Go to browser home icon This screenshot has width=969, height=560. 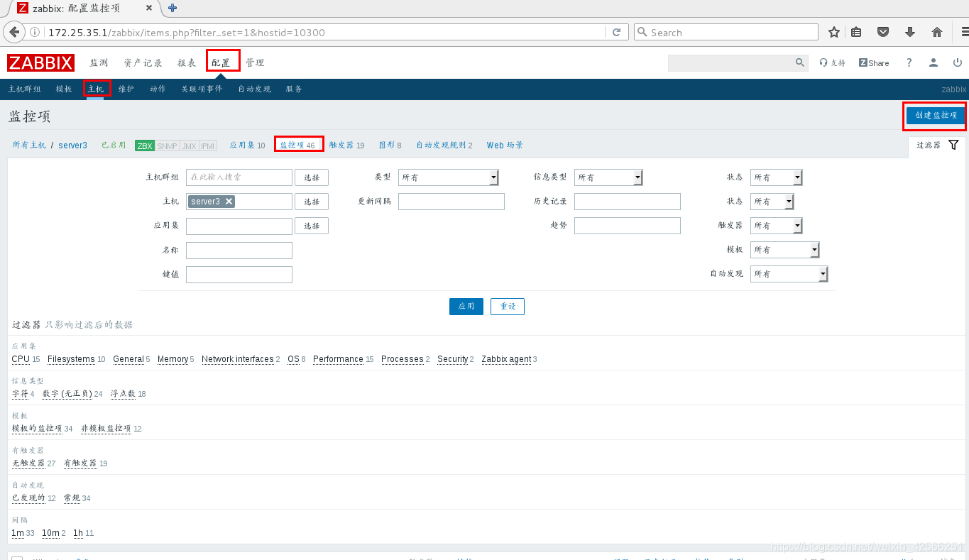coord(937,32)
